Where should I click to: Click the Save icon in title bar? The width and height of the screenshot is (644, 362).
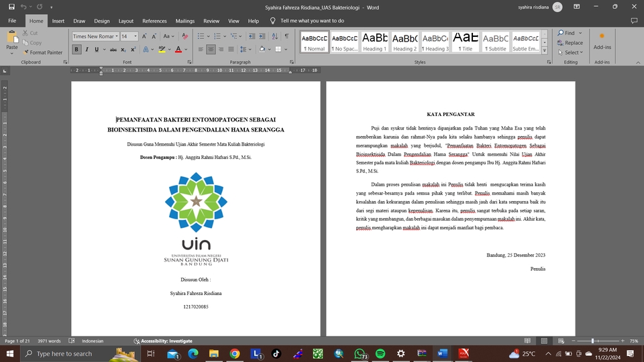click(11, 7)
